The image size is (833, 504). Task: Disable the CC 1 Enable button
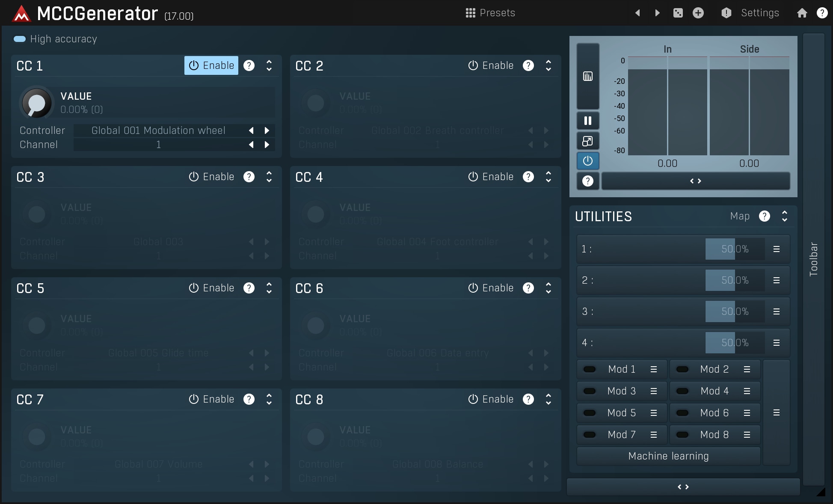(x=211, y=65)
